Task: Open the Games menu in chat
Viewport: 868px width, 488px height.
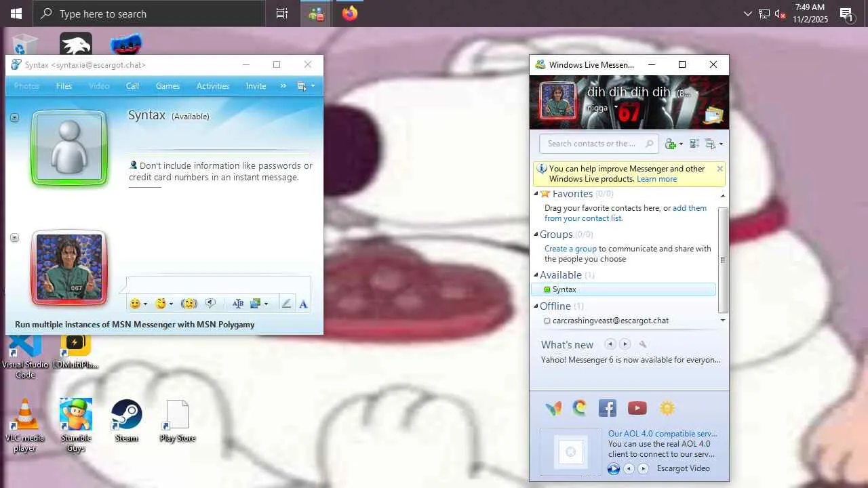Action: point(167,86)
